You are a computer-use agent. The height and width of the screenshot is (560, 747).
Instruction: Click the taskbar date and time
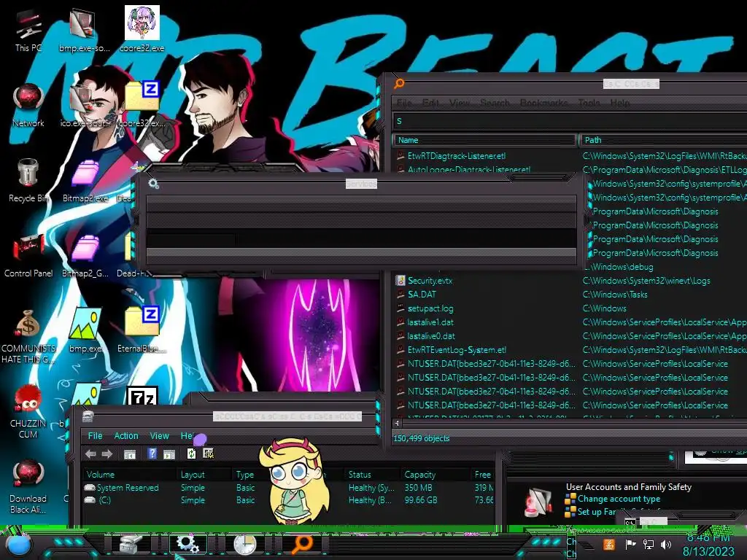708,545
